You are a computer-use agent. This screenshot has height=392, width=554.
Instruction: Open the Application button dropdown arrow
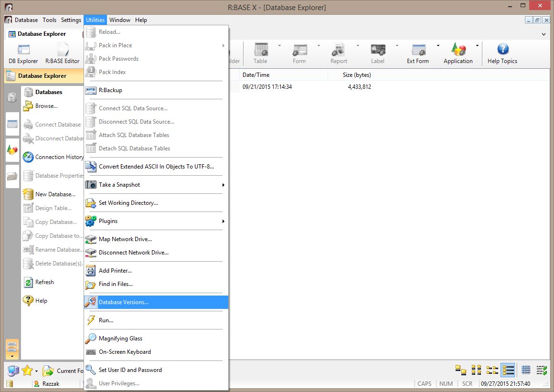click(x=477, y=46)
